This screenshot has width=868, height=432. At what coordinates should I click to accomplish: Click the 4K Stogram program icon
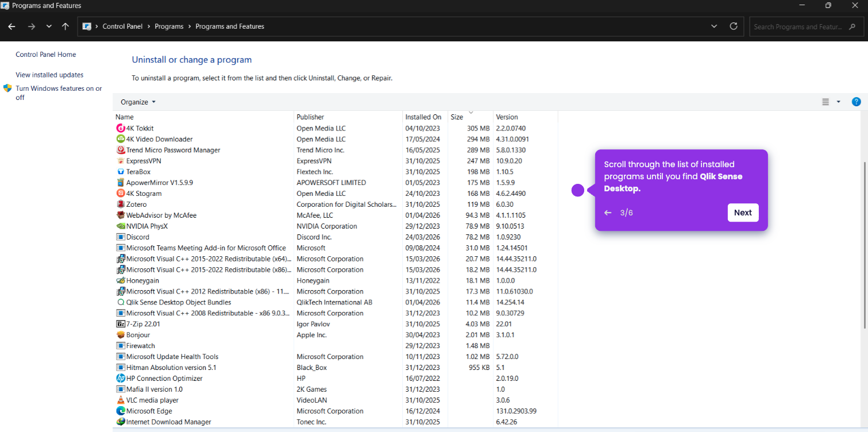coord(121,194)
